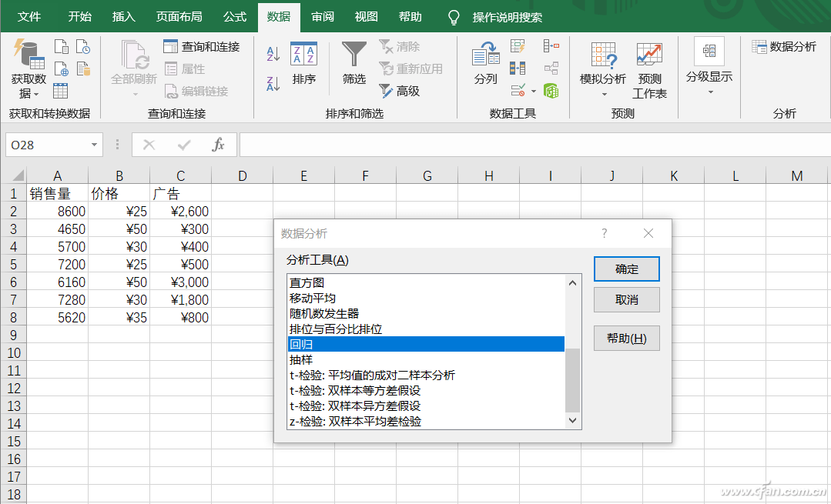Click the OK (确定) button in dialog
The height and width of the screenshot is (504, 831).
tap(626, 269)
